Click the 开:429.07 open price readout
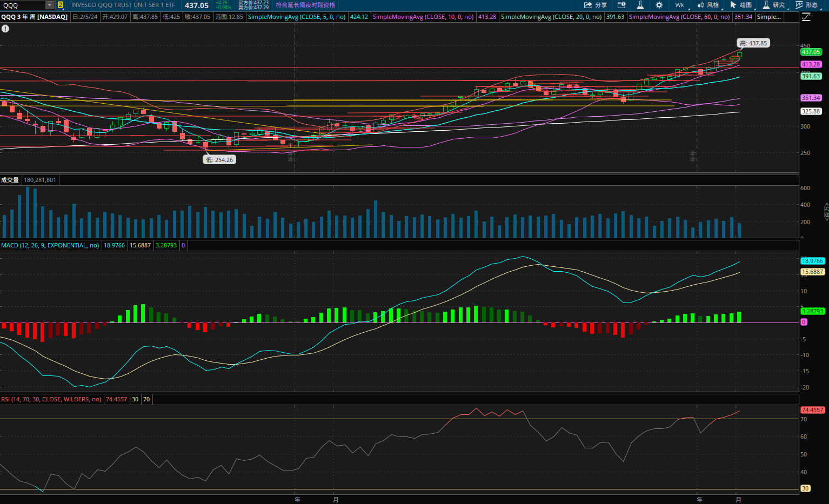 (x=115, y=17)
